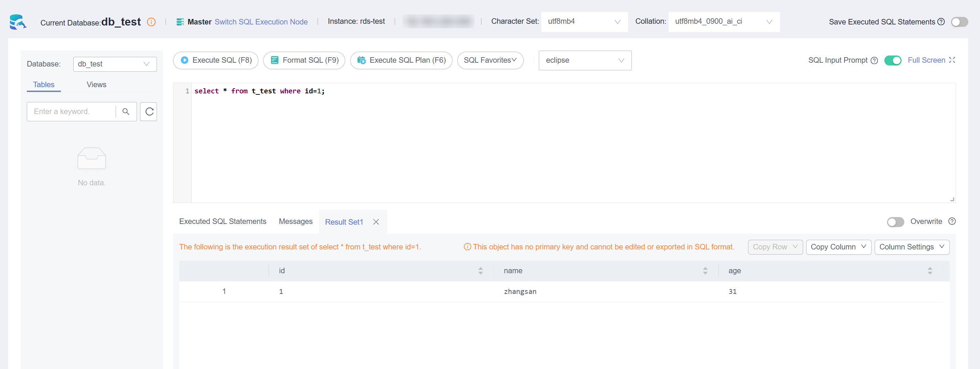Refresh the tables list
Screen dimensions: 980x369
[x=149, y=112]
